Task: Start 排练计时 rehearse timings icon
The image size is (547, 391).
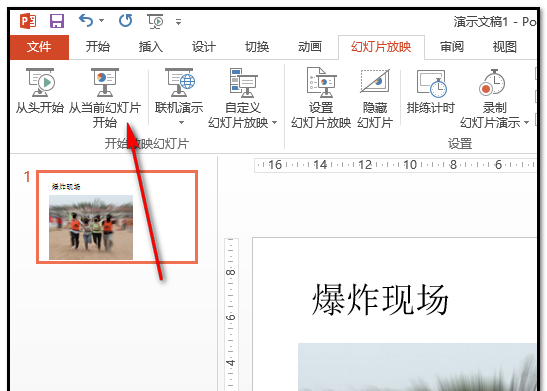Action: click(432, 83)
